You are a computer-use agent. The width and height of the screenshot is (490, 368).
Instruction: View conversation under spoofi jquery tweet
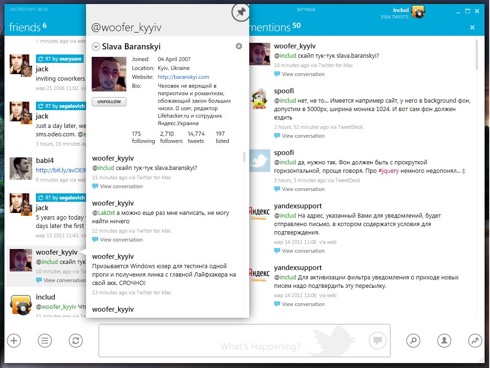(x=299, y=189)
